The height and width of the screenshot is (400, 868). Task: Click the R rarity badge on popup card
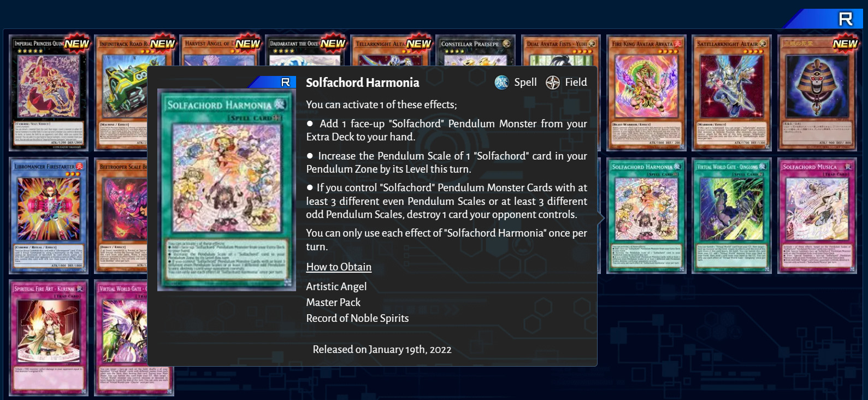pos(285,82)
